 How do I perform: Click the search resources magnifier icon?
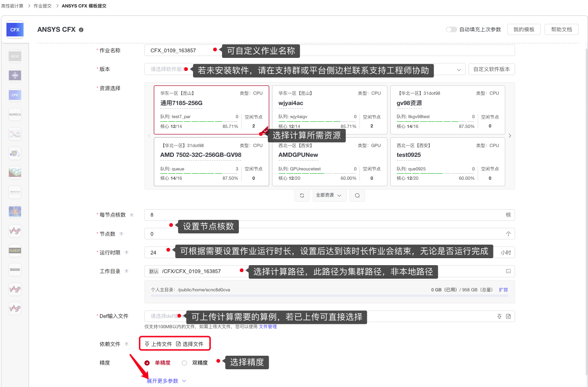click(x=357, y=195)
